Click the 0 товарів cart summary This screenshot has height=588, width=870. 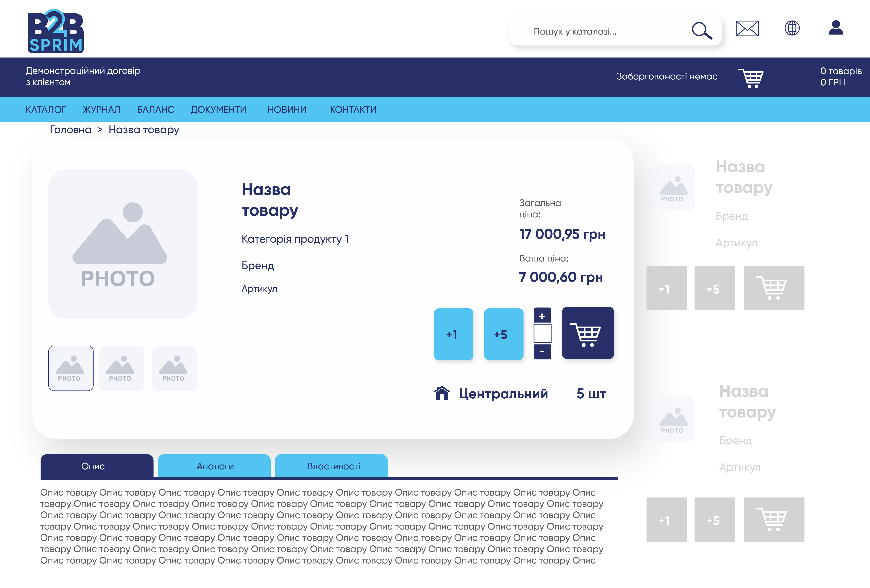point(841,76)
